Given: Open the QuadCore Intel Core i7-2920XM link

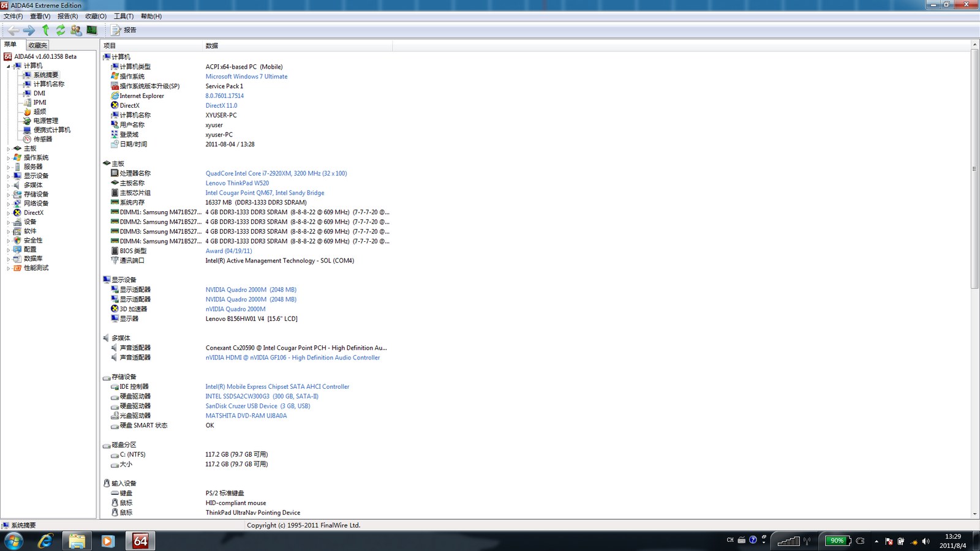Looking at the screenshot, I should [276, 173].
